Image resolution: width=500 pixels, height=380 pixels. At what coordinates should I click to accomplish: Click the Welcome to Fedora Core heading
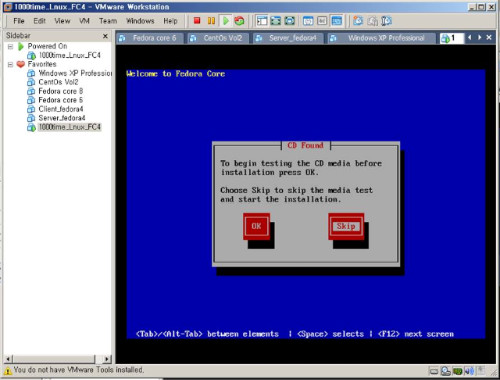176,74
